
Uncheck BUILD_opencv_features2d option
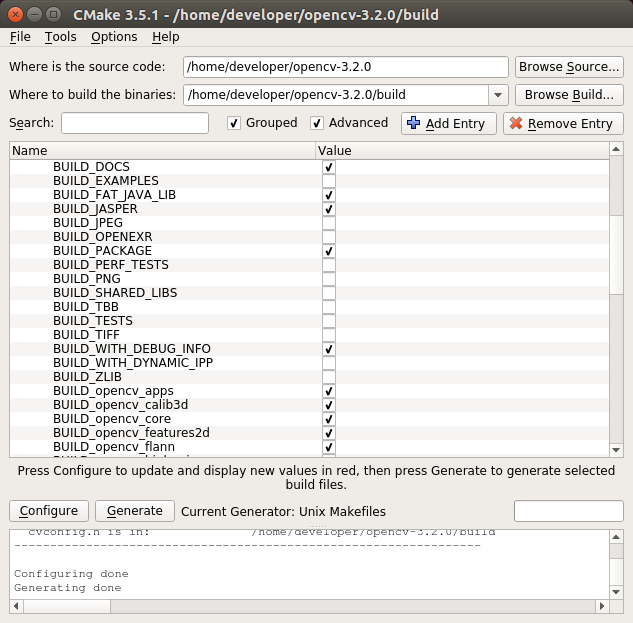pos(329,433)
